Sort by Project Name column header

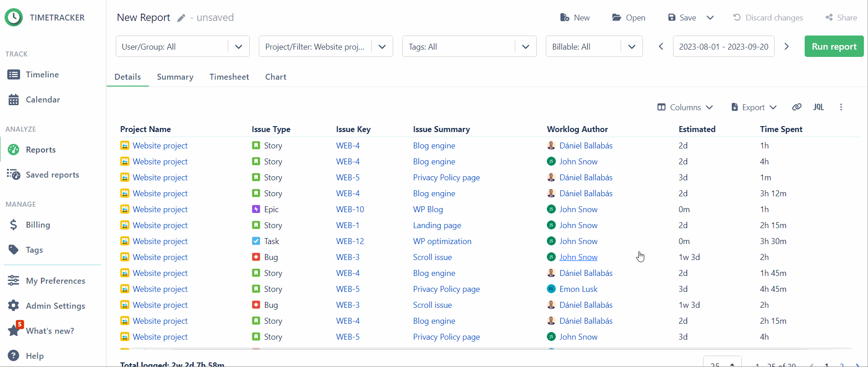[145, 129]
